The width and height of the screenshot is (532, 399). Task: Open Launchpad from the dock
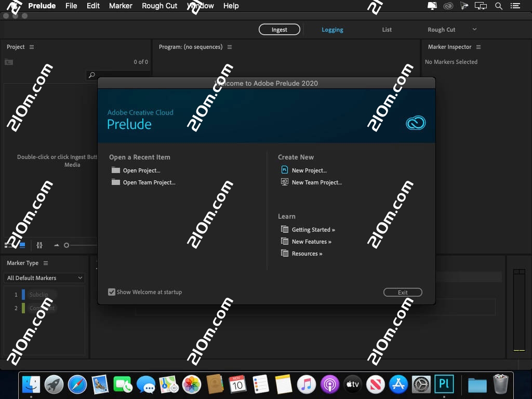(x=54, y=384)
